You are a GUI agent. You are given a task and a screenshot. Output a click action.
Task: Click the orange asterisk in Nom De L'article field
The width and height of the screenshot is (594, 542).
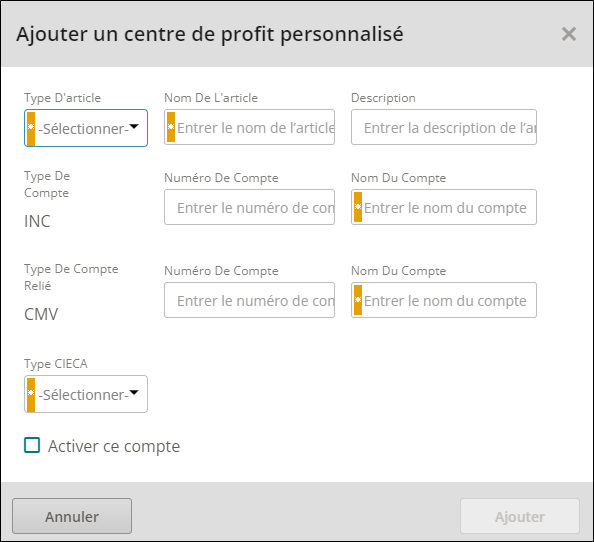pos(171,127)
